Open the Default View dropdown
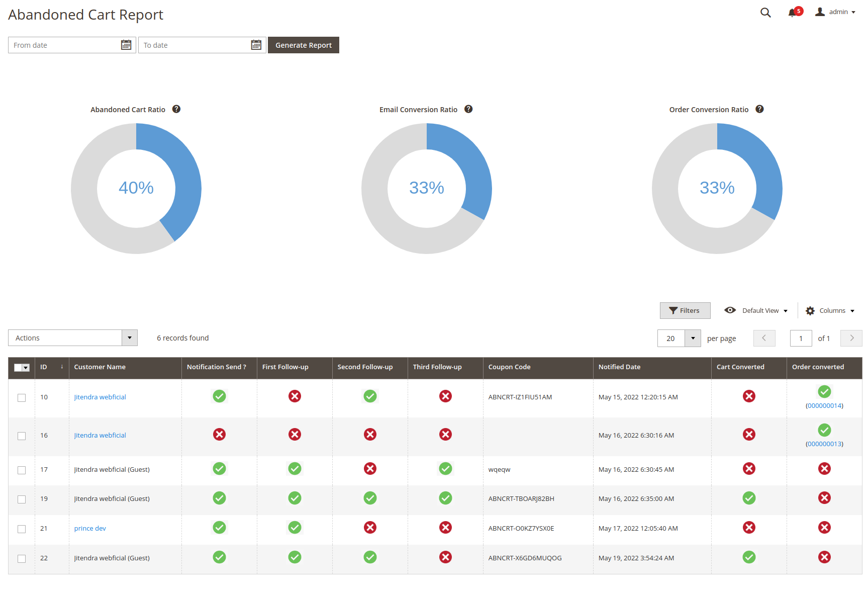 click(756, 311)
